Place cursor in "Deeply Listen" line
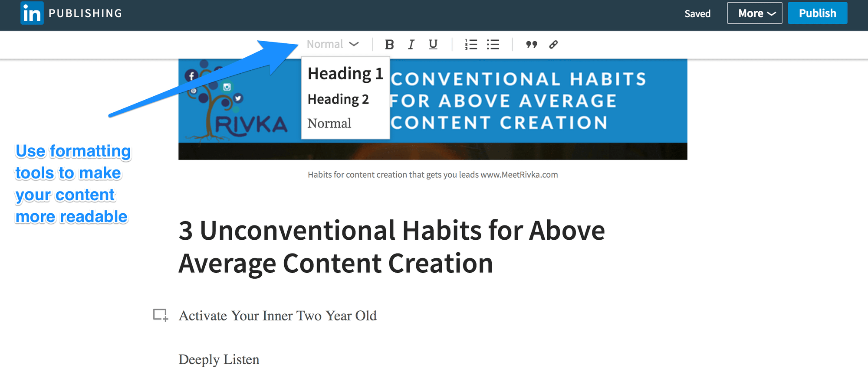 tap(219, 359)
